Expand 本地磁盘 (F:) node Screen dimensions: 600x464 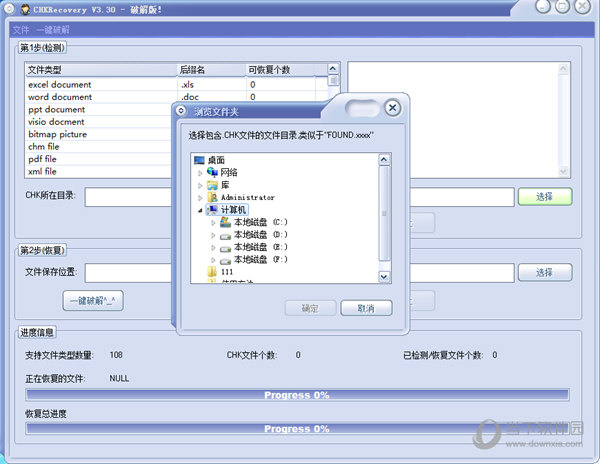(x=213, y=260)
